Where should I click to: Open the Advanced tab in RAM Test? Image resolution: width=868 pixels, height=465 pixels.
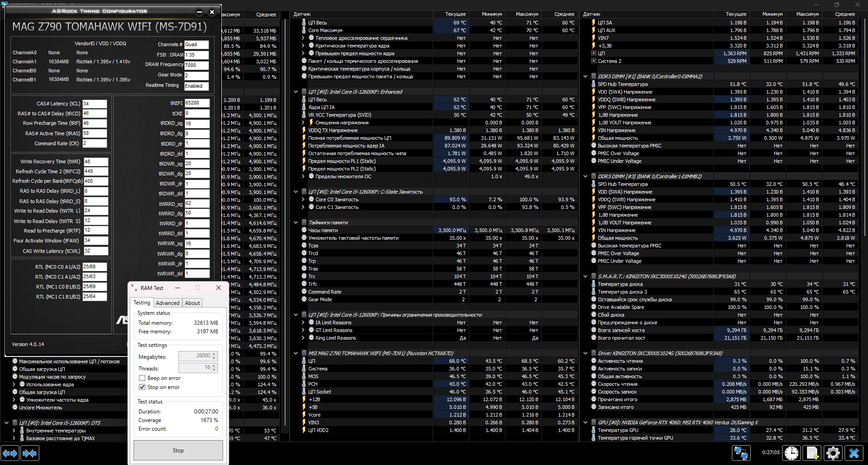(167, 303)
